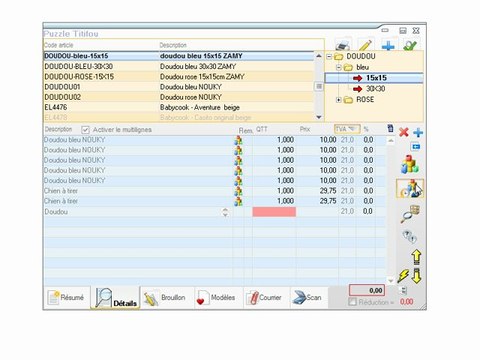480x360 pixels.
Task: Open the TVA dropdown header
Action: 347,129
